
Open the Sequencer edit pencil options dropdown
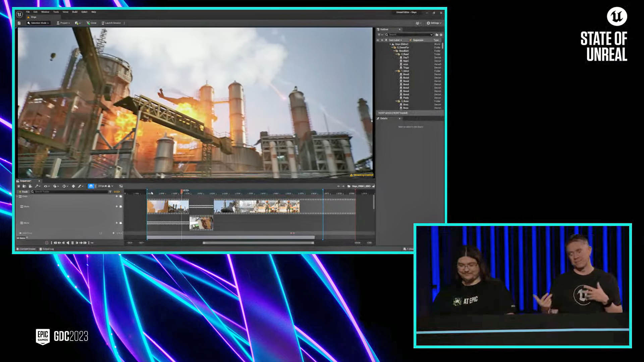click(81, 186)
